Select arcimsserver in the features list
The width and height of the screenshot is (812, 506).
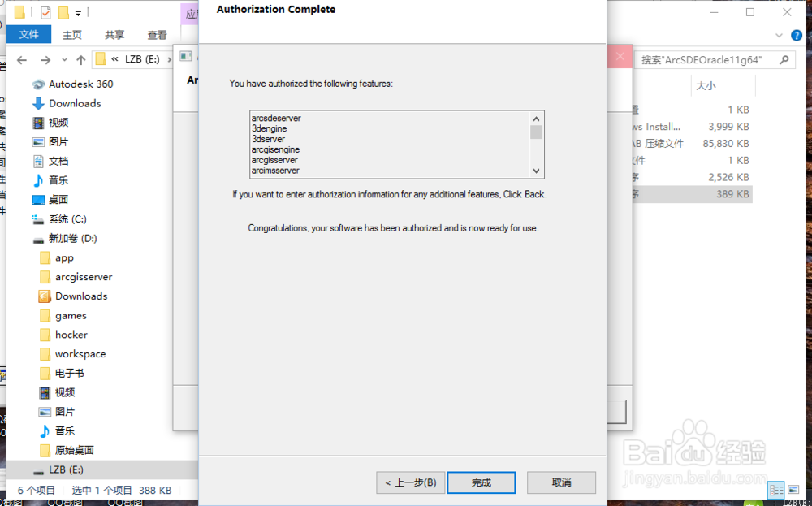coord(275,171)
